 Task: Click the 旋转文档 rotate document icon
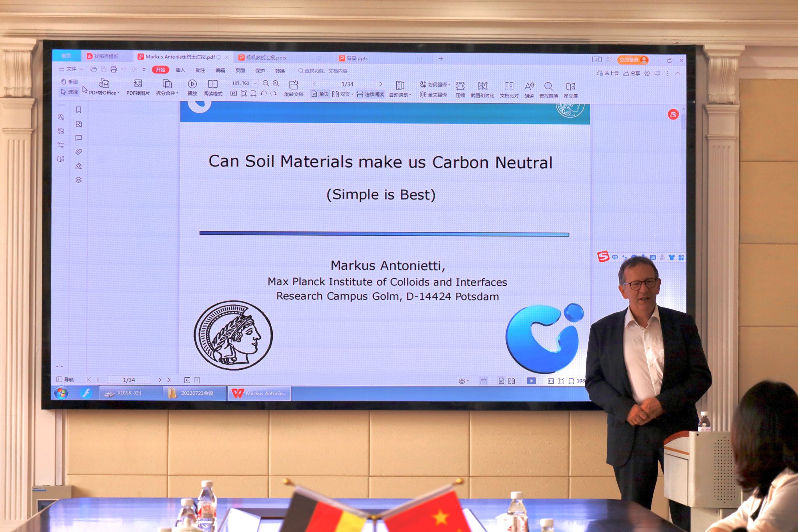click(293, 85)
